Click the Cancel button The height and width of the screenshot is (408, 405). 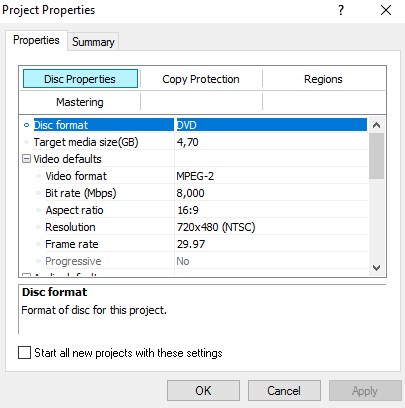click(284, 390)
